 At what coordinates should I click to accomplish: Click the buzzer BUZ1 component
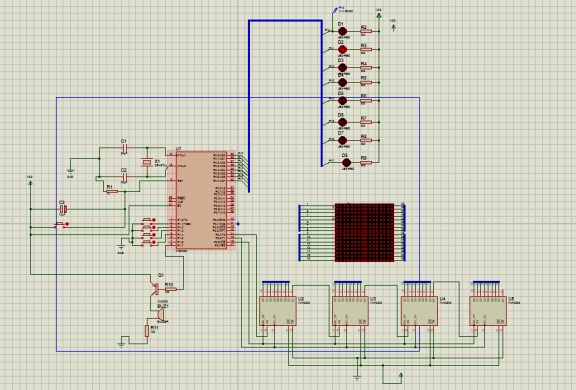click(161, 315)
